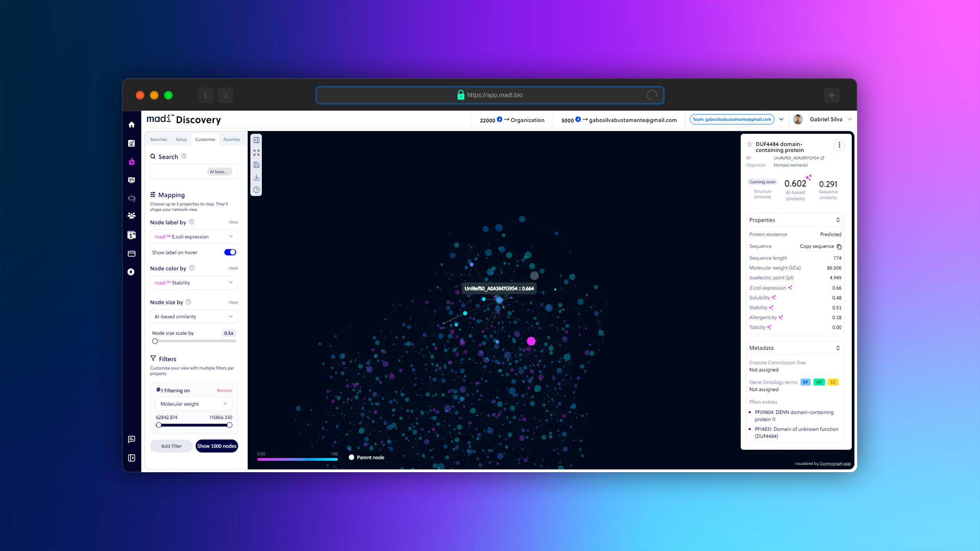Star the DUF4484 protein as favorite
980x551 pixels.
750,144
